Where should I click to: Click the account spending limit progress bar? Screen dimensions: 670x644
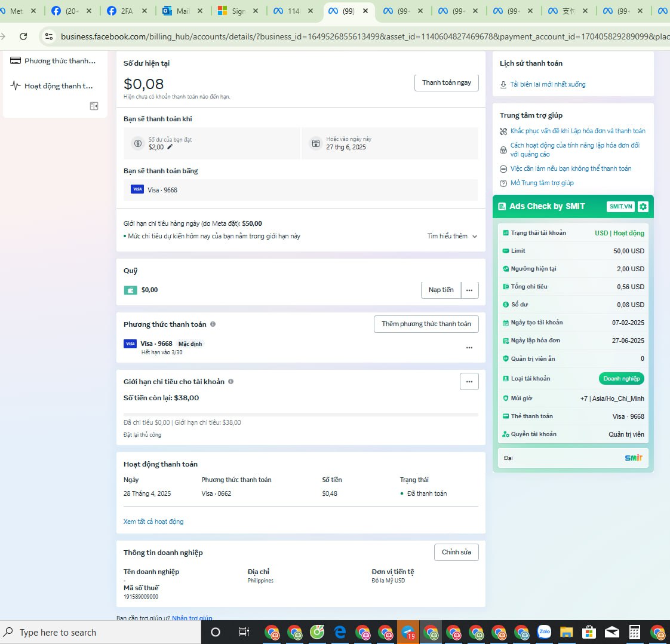(301, 414)
